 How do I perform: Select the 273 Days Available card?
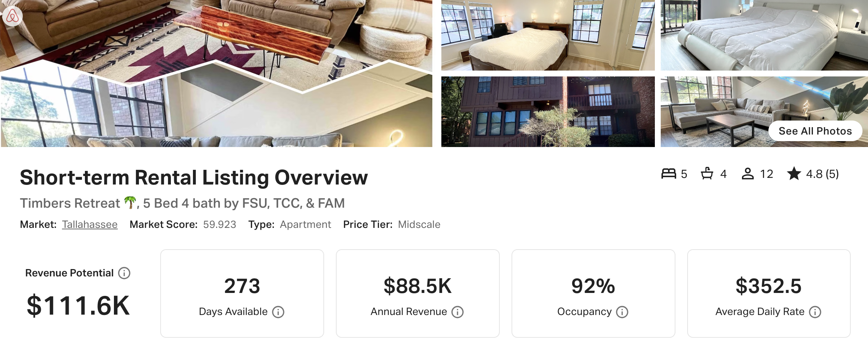242,293
